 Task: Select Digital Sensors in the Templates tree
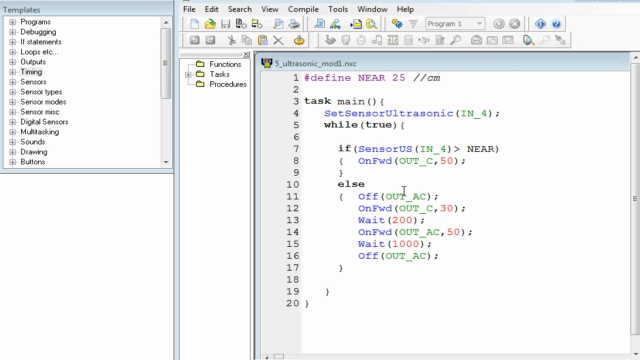coord(44,122)
